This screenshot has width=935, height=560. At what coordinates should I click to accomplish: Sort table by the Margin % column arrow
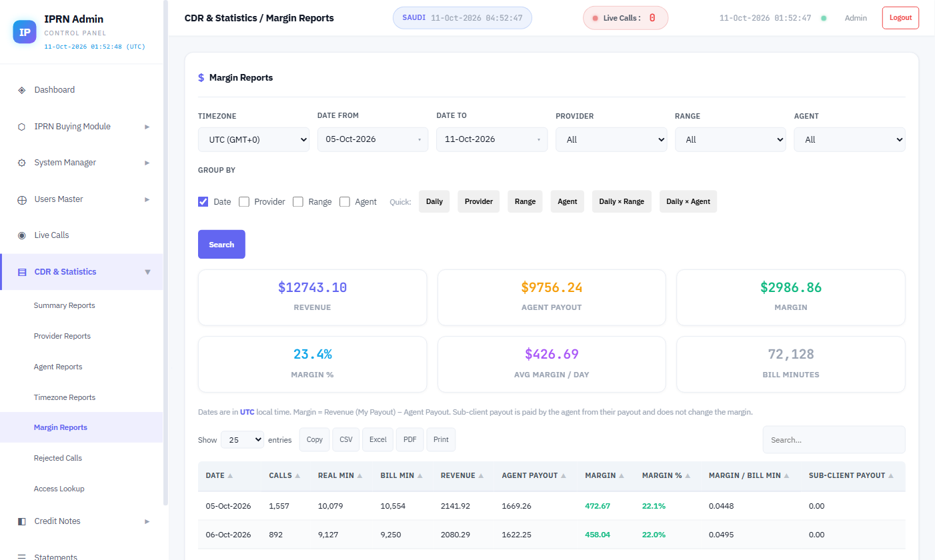click(x=688, y=476)
